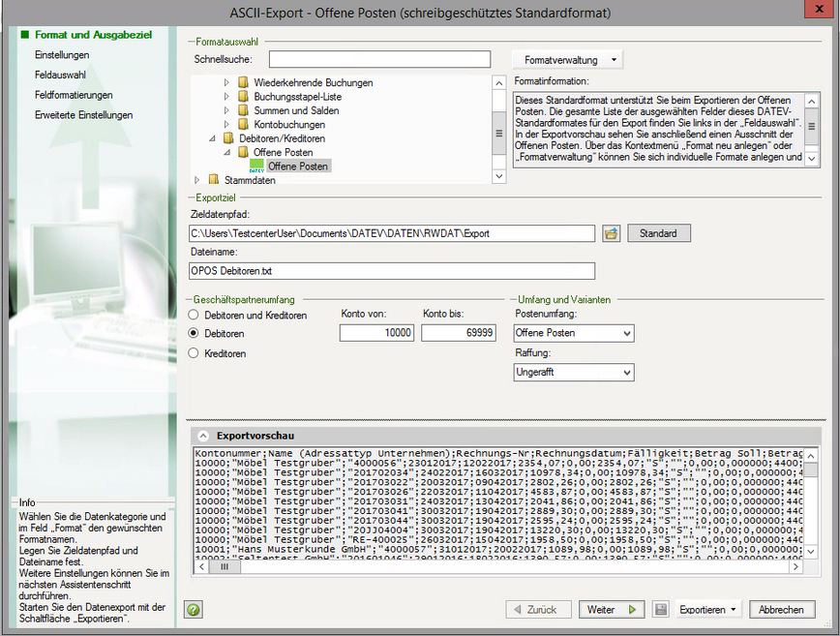Open the Postenumfang dropdown

(574, 333)
